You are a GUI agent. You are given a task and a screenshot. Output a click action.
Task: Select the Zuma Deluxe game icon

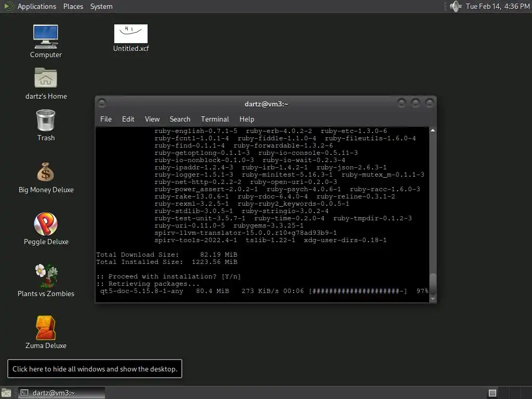point(46,327)
